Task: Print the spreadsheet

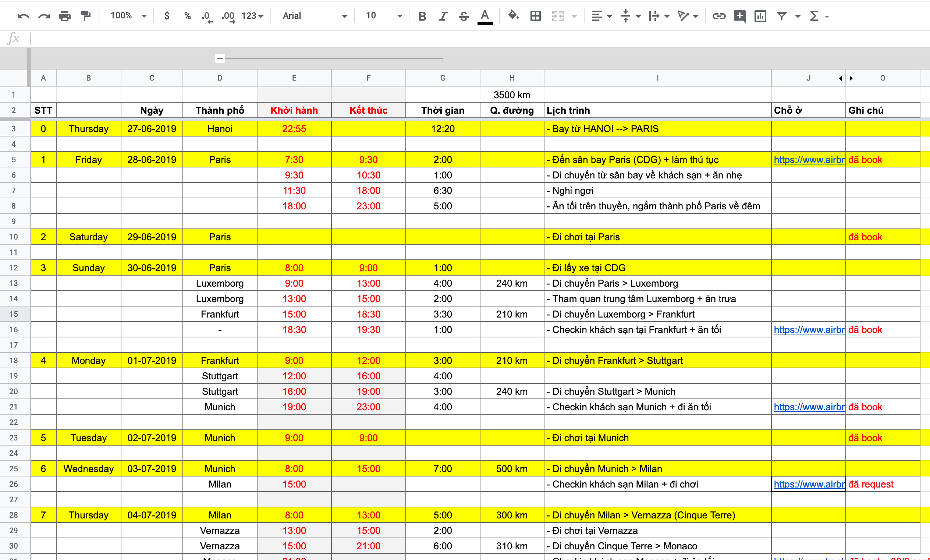Action: click(65, 16)
